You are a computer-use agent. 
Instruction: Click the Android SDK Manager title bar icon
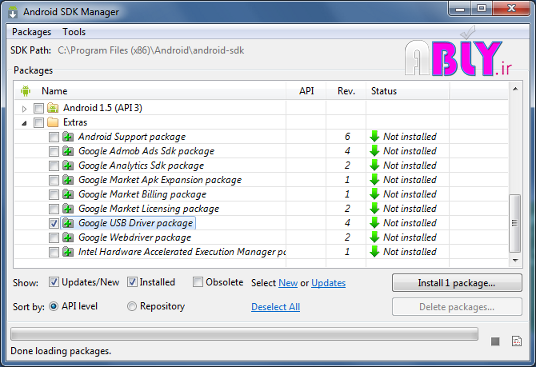tap(13, 12)
